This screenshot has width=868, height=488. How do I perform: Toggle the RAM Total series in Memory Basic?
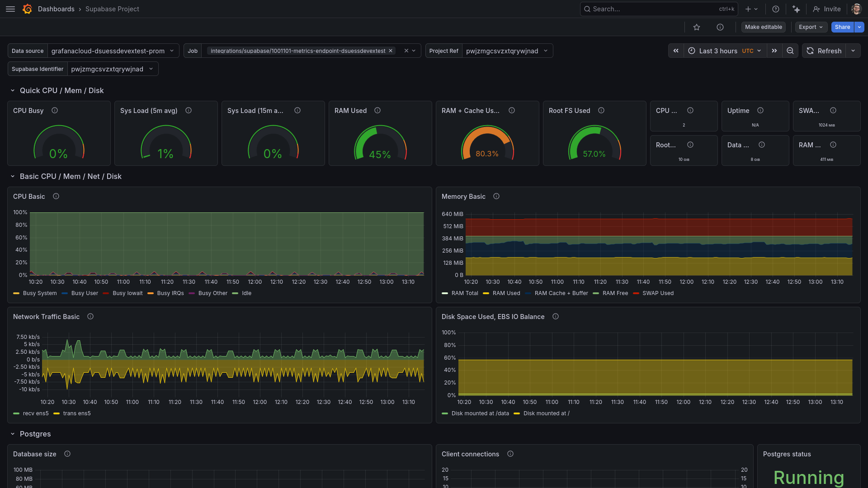tap(466, 293)
